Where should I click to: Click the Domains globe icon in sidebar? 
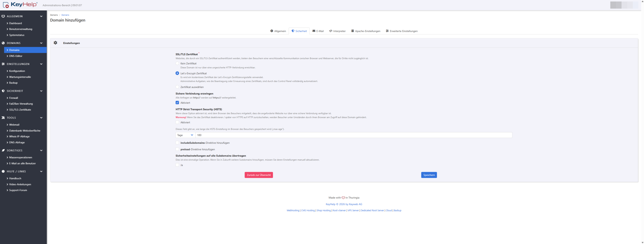click(x=3, y=43)
